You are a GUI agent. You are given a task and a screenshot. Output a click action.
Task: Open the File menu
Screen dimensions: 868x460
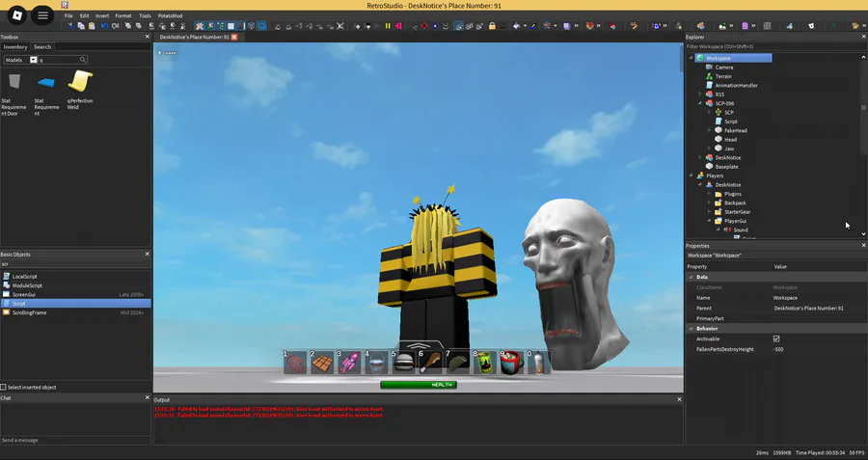(68, 15)
